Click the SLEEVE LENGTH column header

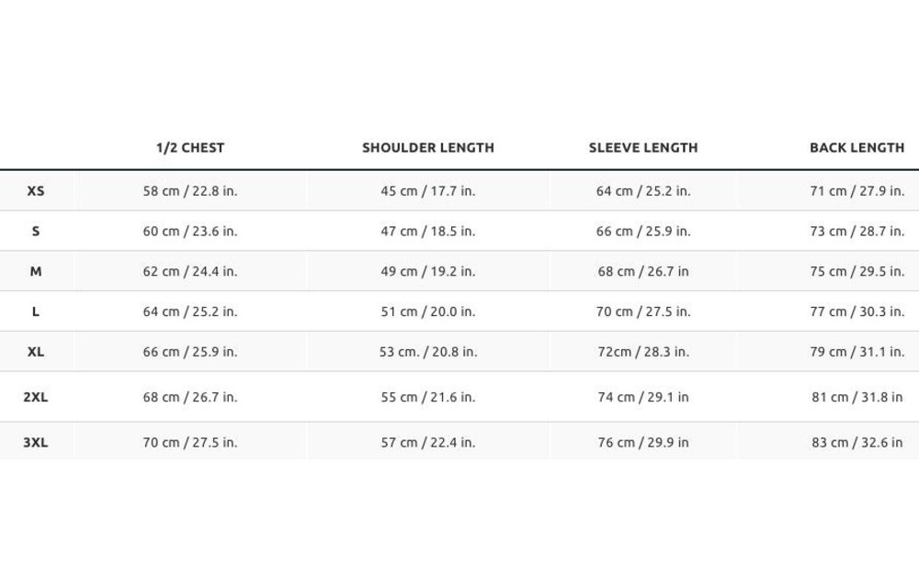point(643,147)
